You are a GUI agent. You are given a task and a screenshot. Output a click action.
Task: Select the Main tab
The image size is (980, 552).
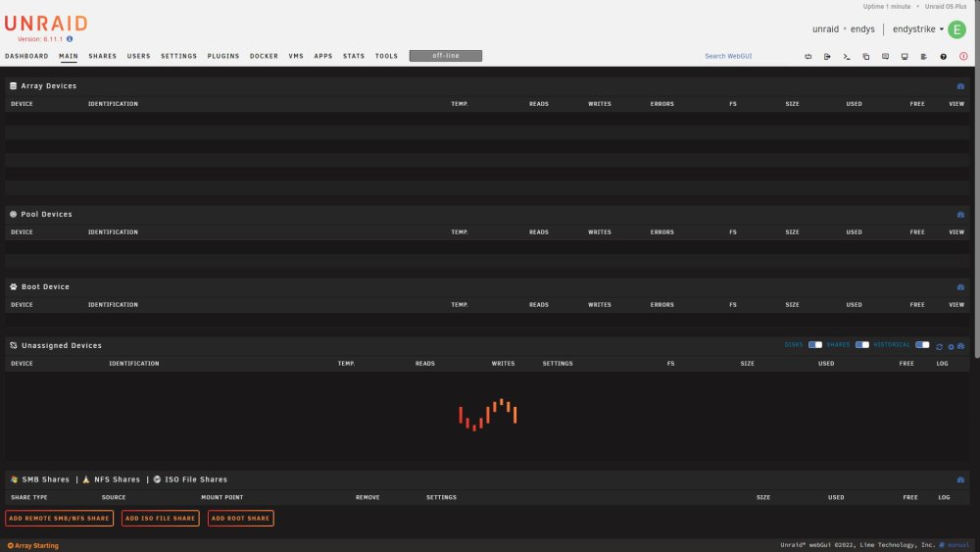(x=69, y=56)
